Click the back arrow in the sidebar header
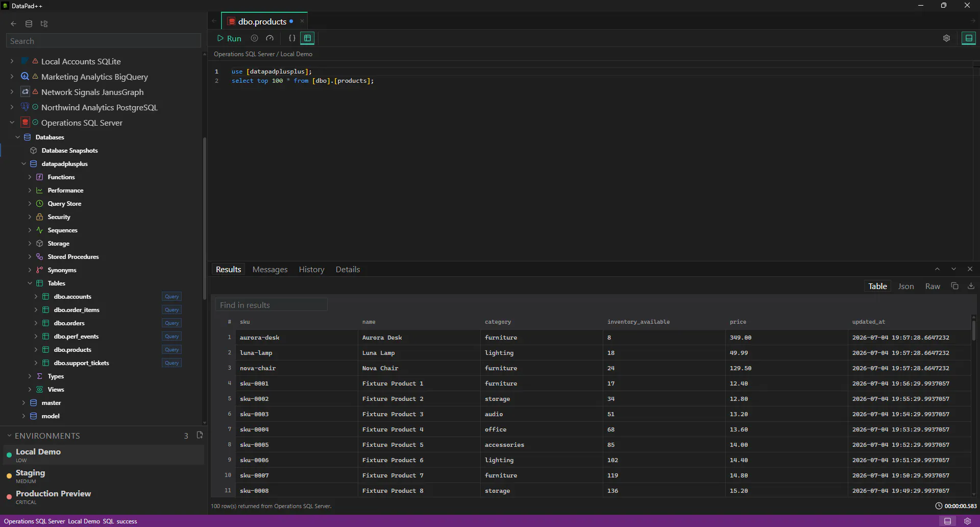The height and width of the screenshot is (527, 980). (14, 23)
